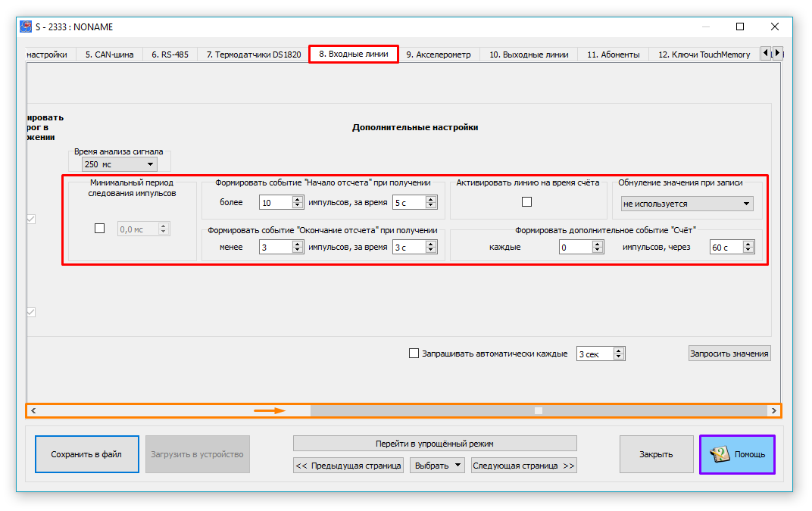Click the horizontal scrollbar left arrow

click(33, 410)
